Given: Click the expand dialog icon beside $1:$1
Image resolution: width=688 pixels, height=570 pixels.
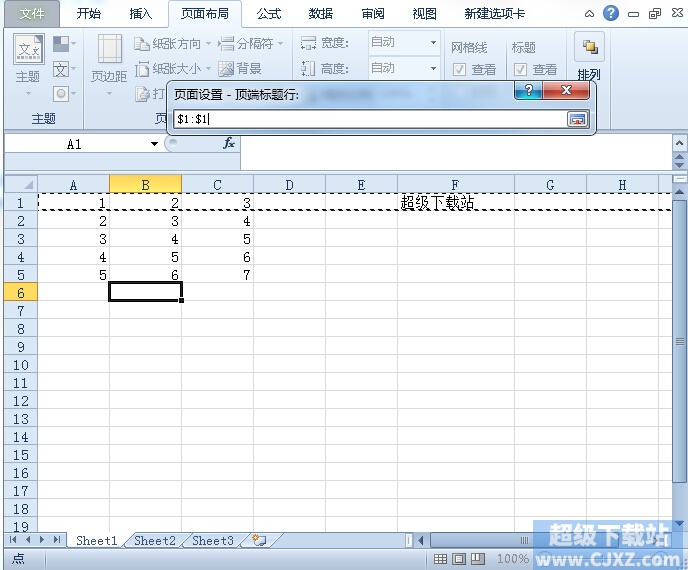Looking at the screenshot, I should [x=577, y=119].
